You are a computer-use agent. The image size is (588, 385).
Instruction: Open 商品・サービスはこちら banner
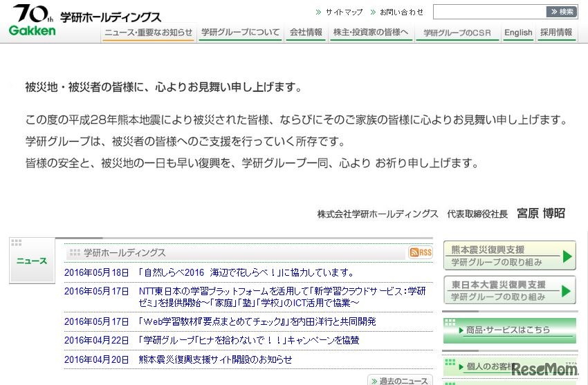(x=509, y=330)
